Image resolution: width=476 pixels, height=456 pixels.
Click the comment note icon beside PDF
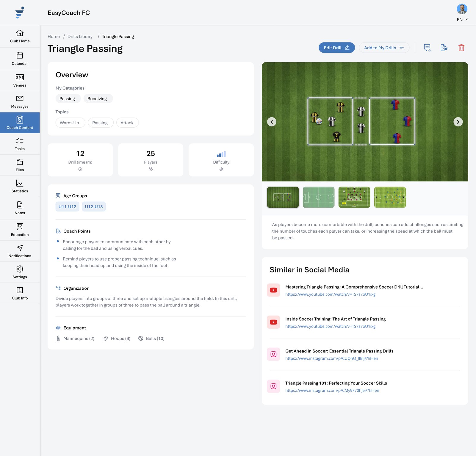pyautogui.click(x=427, y=48)
